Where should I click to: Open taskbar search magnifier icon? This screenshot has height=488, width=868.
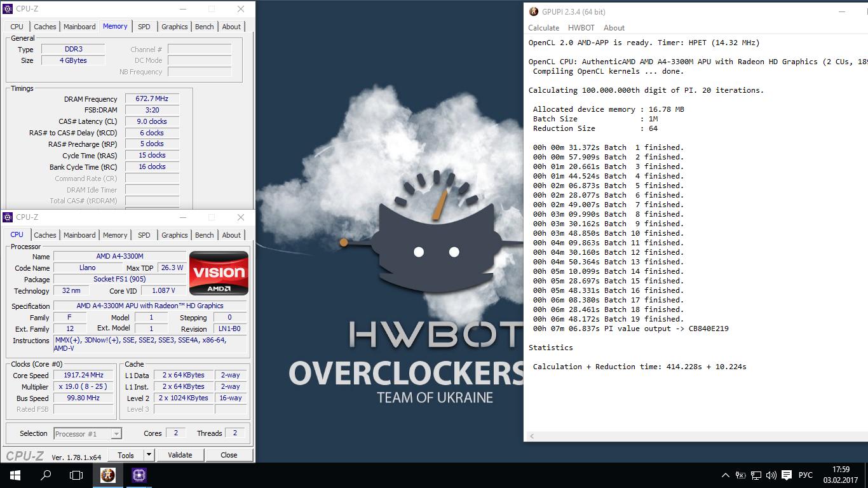pos(46,475)
